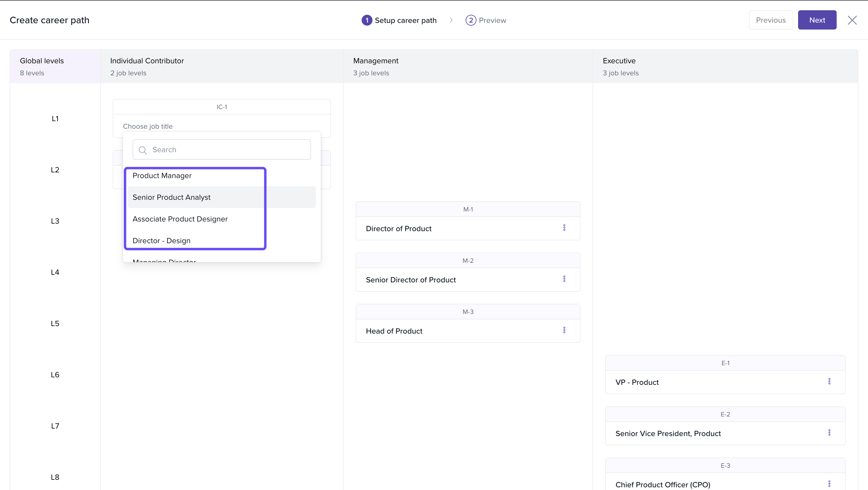The height and width of the screenshot is (490, 868).
Task: Open options menu for Director of Product
Action: click(564, 228)
